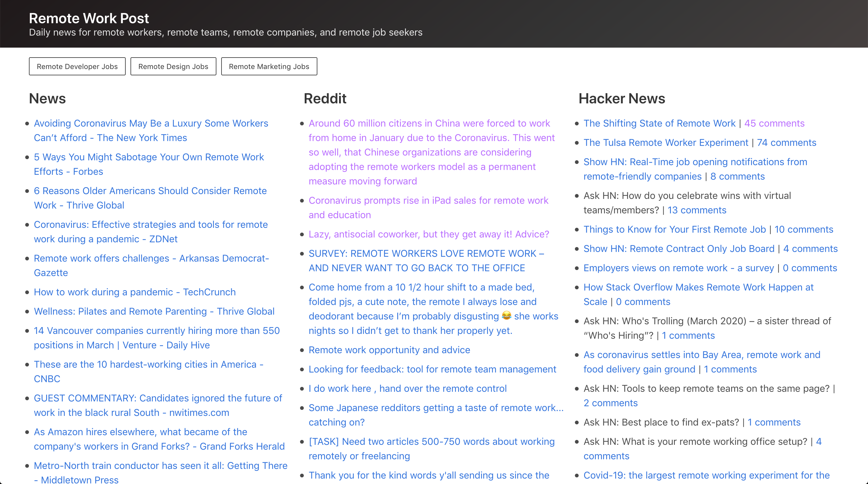Open the Remote Work Post site title
Viewport: 868px width, 484px height.
[89, 18]
